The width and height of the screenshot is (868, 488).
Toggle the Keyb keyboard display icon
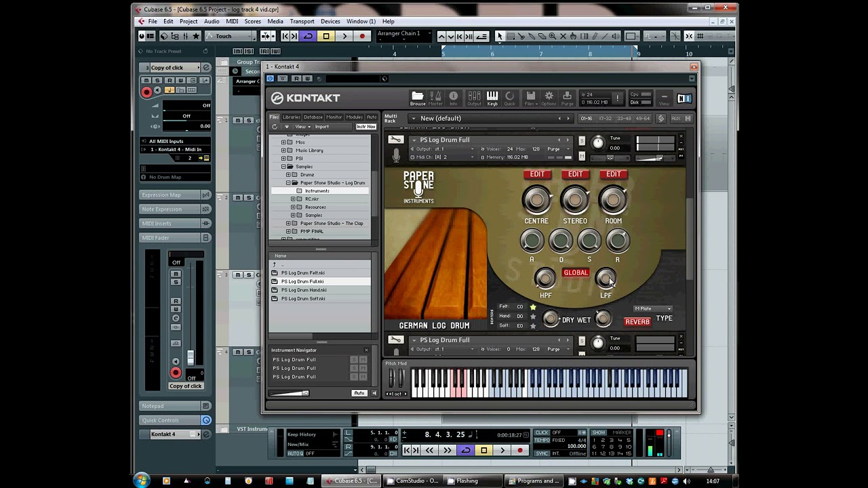pos(492,98)
